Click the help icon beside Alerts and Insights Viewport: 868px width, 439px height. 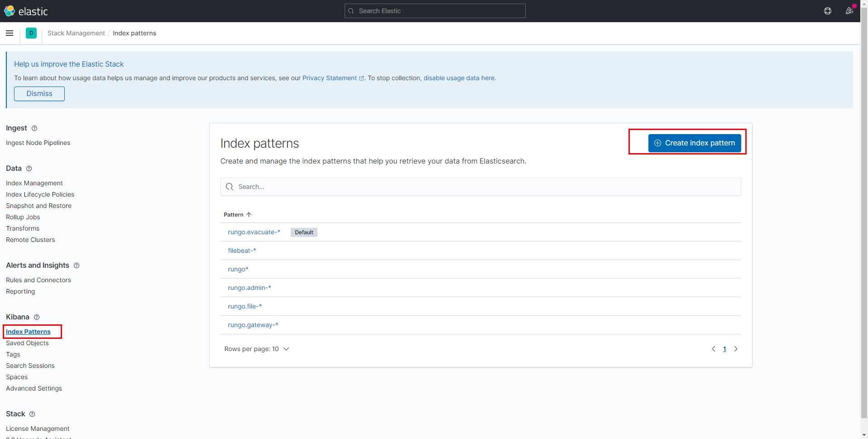point(76,265)
